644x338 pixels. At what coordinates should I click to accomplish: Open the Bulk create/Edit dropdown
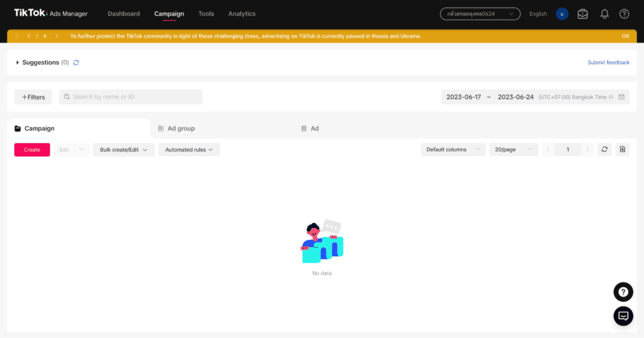point(124,150)
